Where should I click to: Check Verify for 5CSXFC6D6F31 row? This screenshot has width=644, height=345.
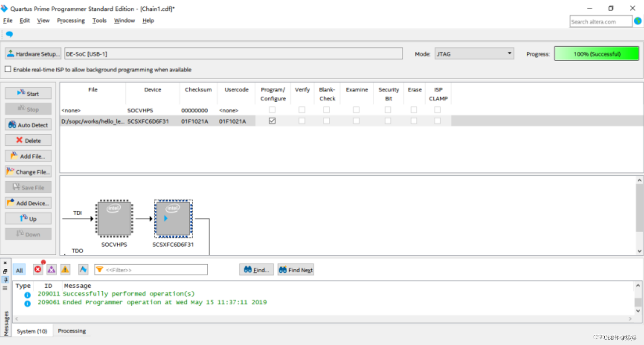coord(302,121)
